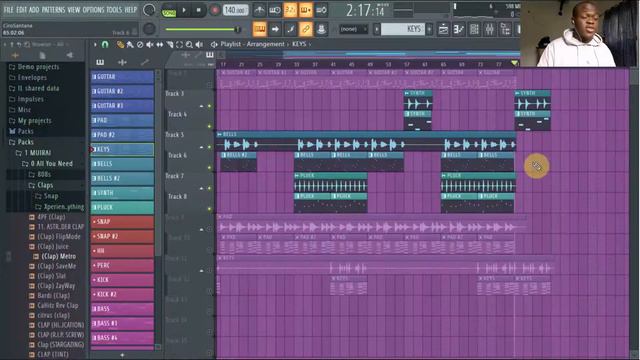Select the Zoom magnifier tool in playlist
The height and width of the screenshot is (360, 640).
189,44
